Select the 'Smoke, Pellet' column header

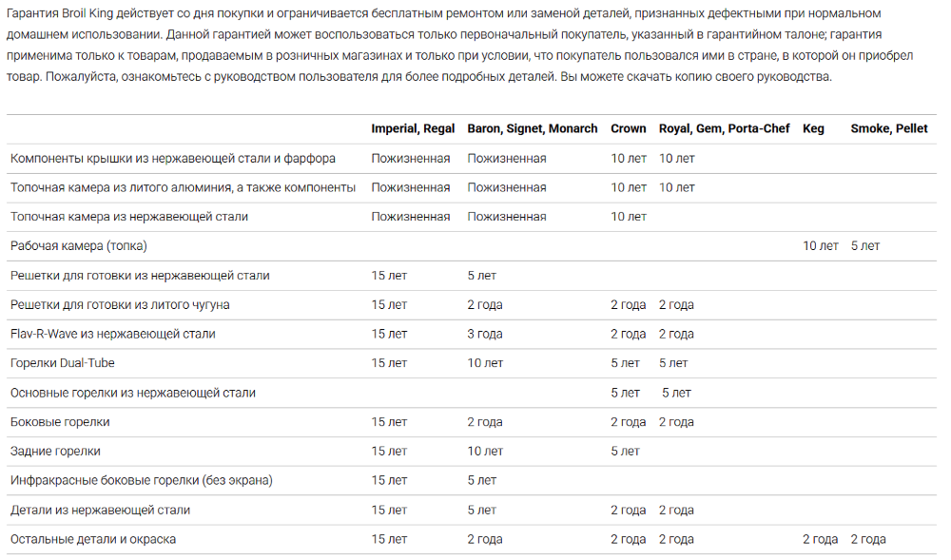click(889, 128)
